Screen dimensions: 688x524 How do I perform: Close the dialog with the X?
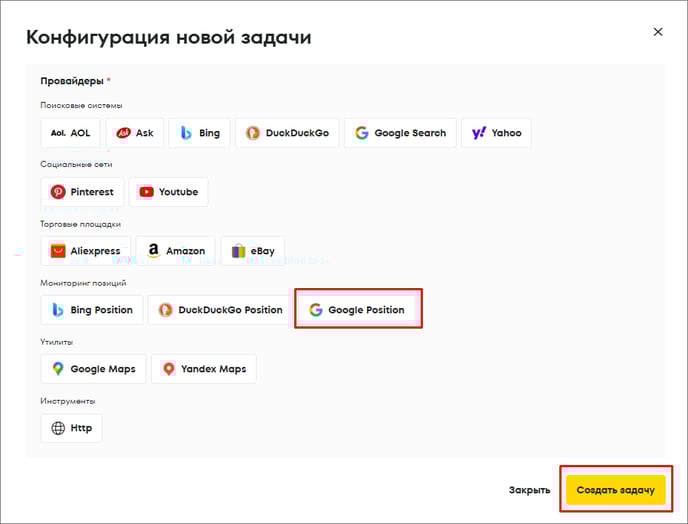click(x=658, y=32)
